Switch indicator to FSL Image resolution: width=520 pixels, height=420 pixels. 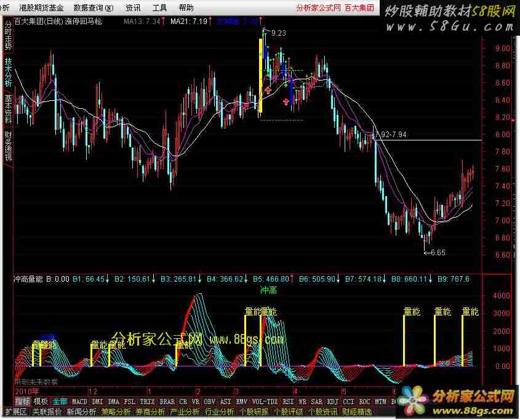tap(130, 402)
